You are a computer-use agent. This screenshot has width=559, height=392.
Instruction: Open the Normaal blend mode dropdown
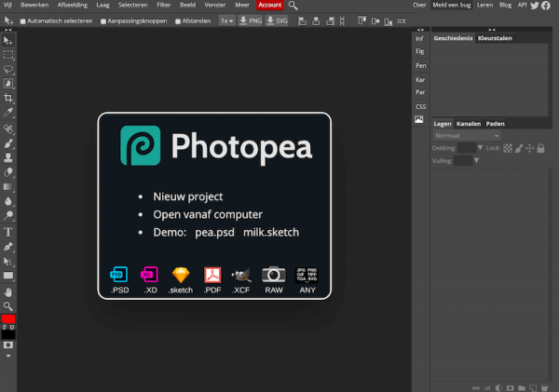click(x=467, y=135)
